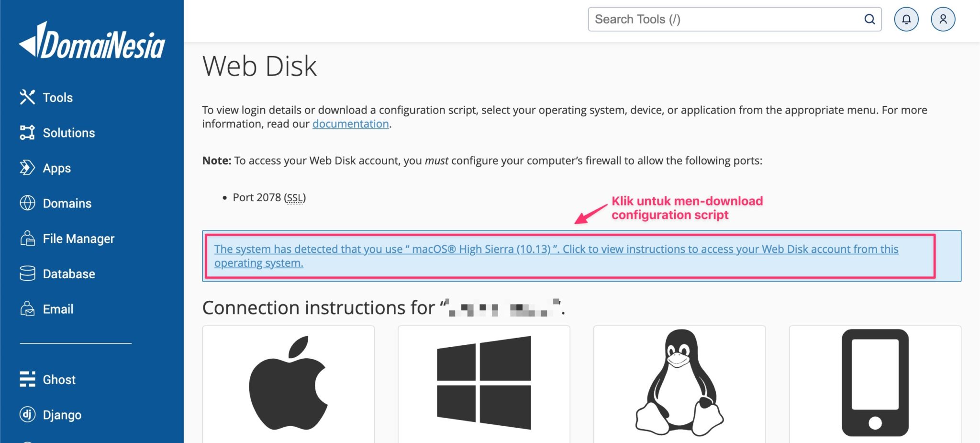
Task: Select the Linux penguin connection tile
Action: click(x=679, y=383)
